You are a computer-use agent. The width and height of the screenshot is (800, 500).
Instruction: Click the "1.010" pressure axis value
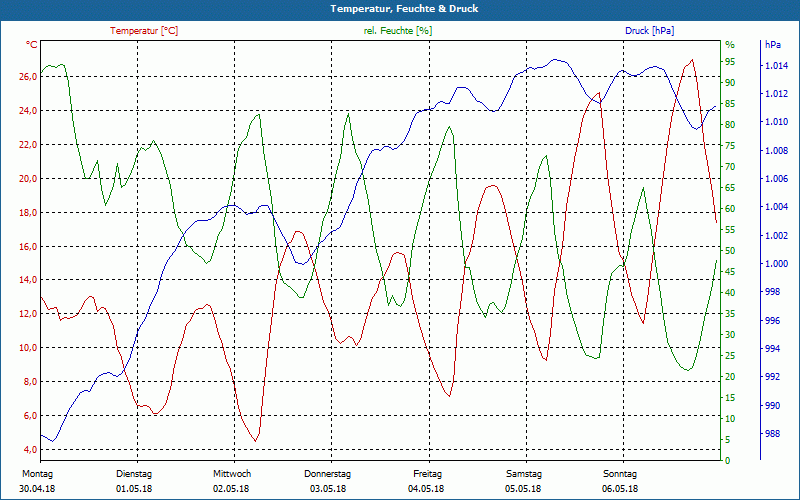click(x=776, y=122)
